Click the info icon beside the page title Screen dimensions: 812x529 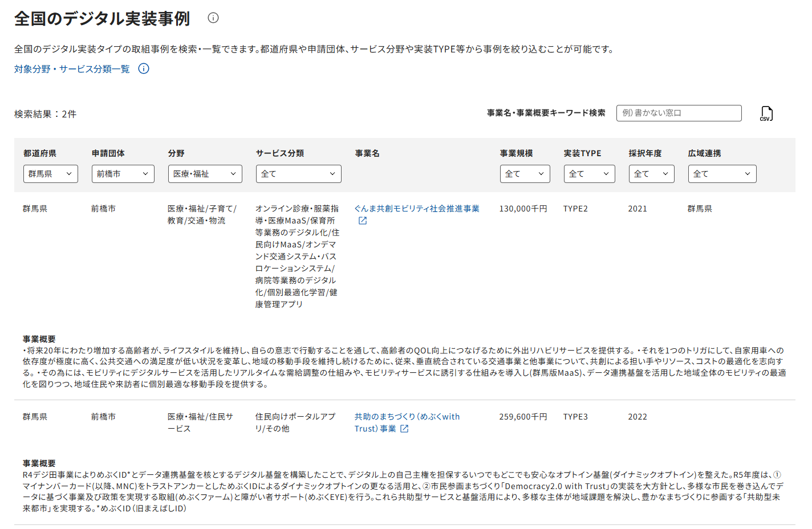pos(213,18)
